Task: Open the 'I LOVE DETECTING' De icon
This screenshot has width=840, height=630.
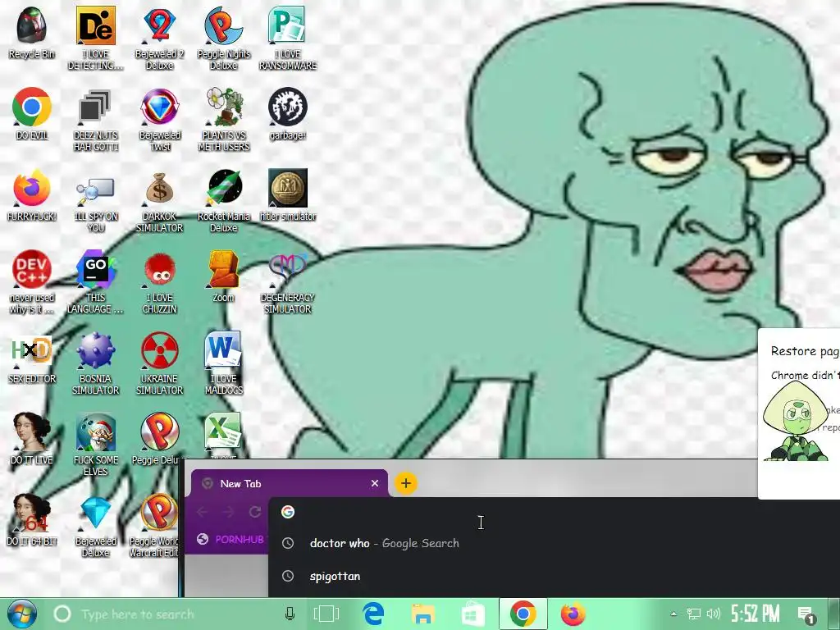Action: (x=95, y=38)
